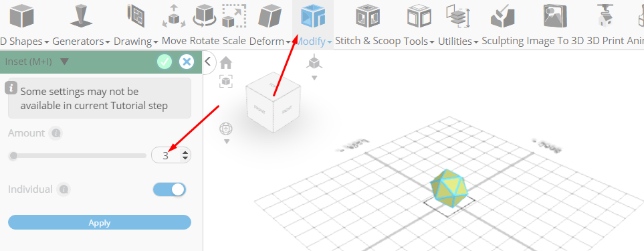Click the fit-to-view icon below Home
Screen dimensions: 644x251
click(x=226, y=81)
